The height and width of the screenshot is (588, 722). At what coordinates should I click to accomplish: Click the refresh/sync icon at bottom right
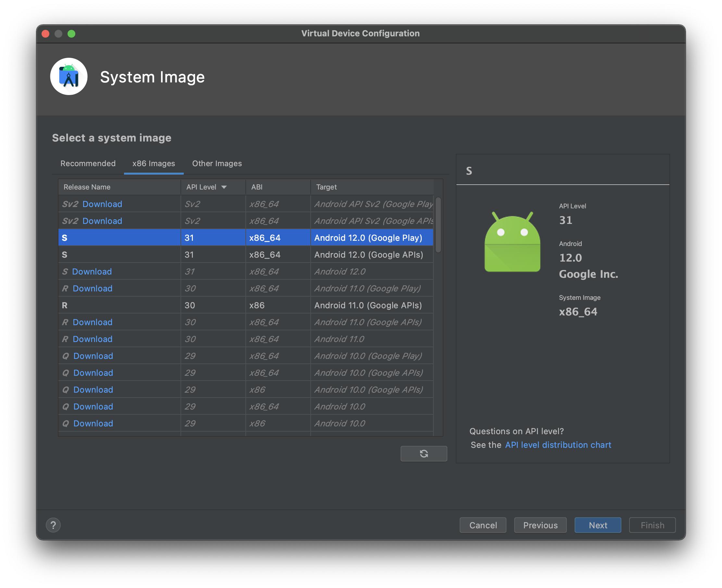click(x=424, y=453)
